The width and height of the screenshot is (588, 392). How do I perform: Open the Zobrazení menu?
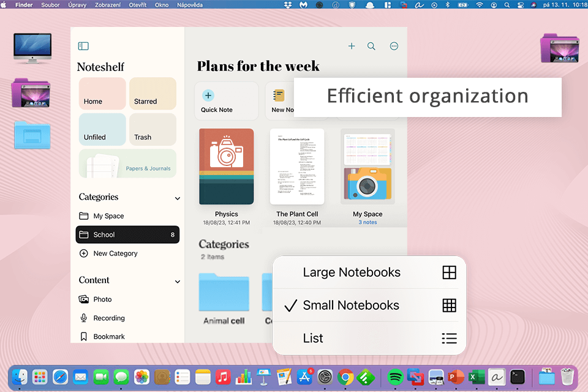click(107, 5)
